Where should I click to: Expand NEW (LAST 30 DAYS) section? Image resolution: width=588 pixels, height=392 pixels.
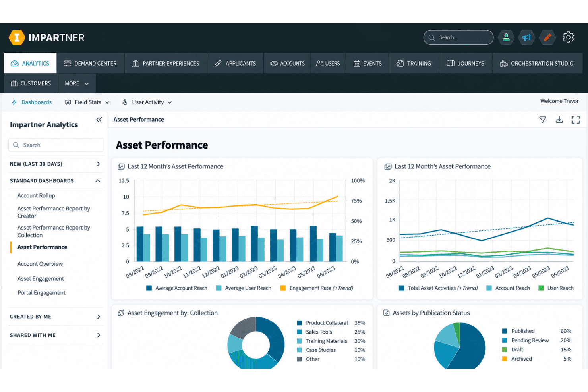click(x=56, y=164)
